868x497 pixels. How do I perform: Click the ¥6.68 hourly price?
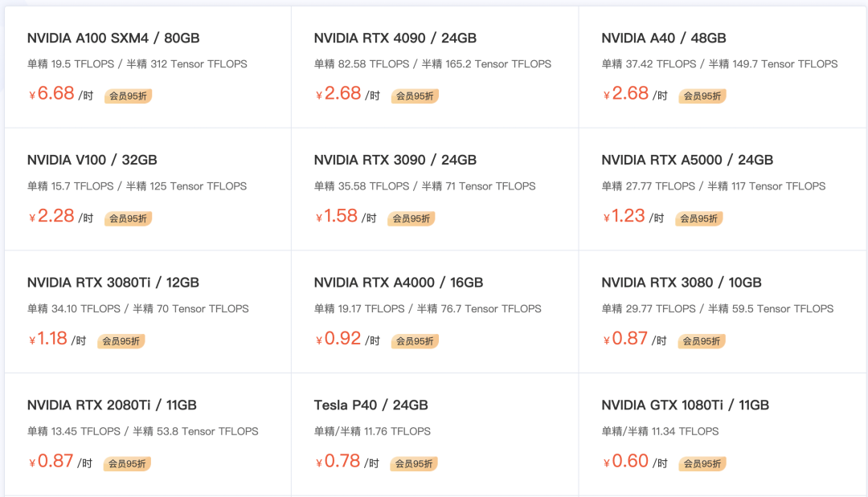(x=55, y=94)
